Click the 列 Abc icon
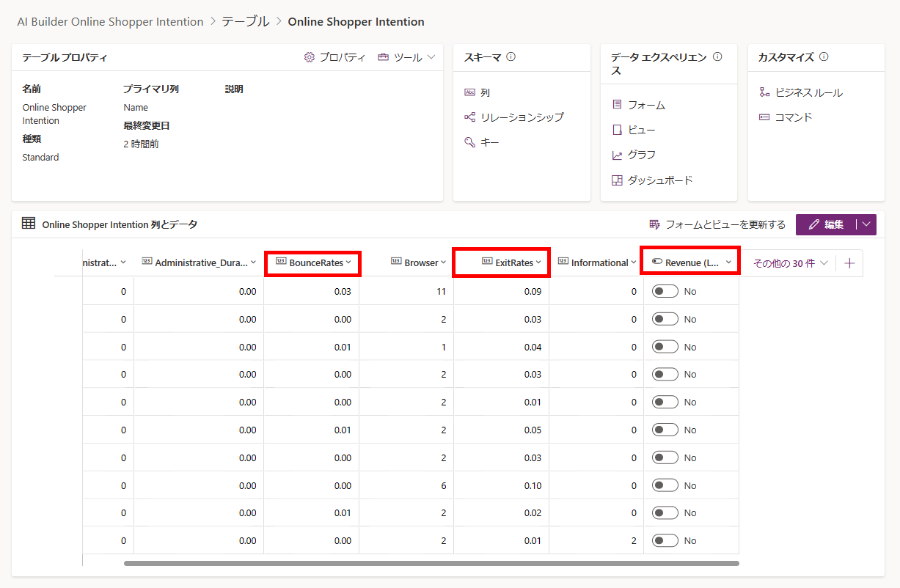 tap(470, 92)
